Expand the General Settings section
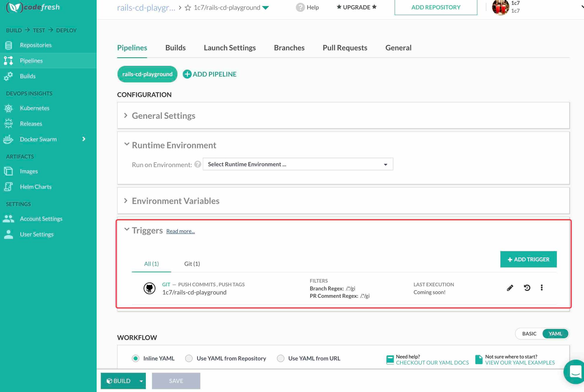The width and height of the screenshot is (584, 392). [163, 116]
